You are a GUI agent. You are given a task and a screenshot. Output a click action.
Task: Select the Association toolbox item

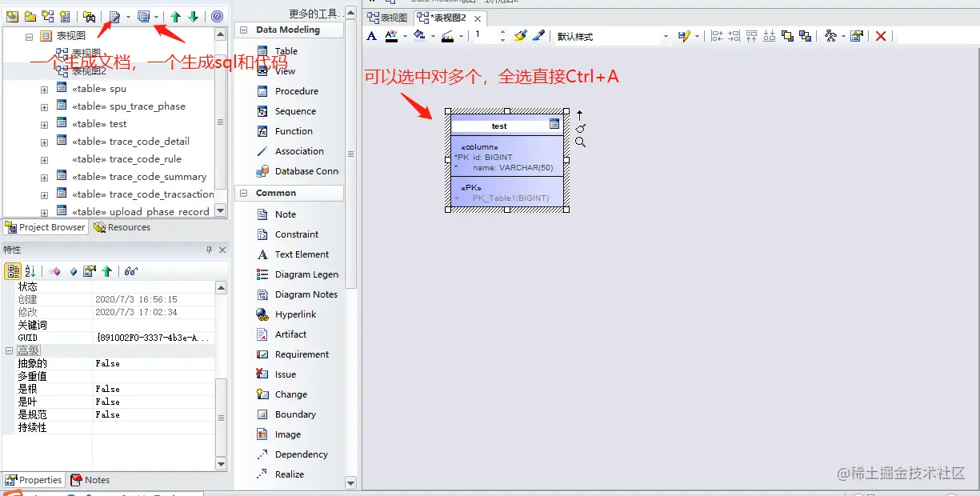coord(299,151)
